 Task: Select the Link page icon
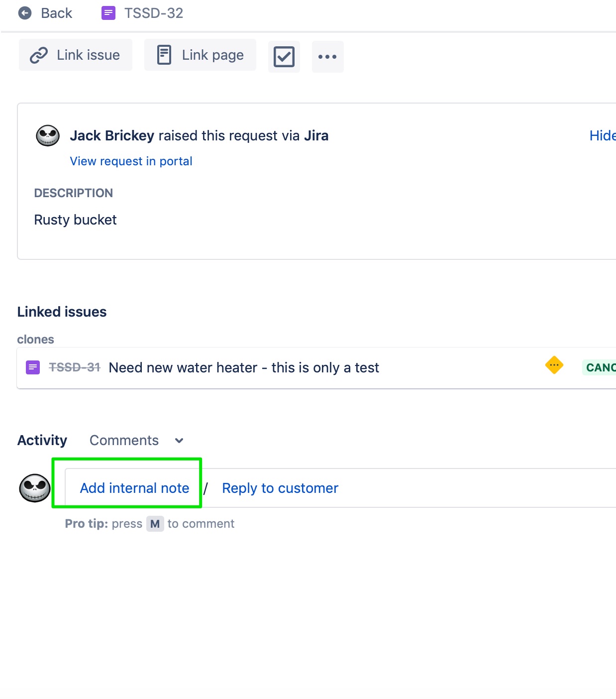click(164, 54)
